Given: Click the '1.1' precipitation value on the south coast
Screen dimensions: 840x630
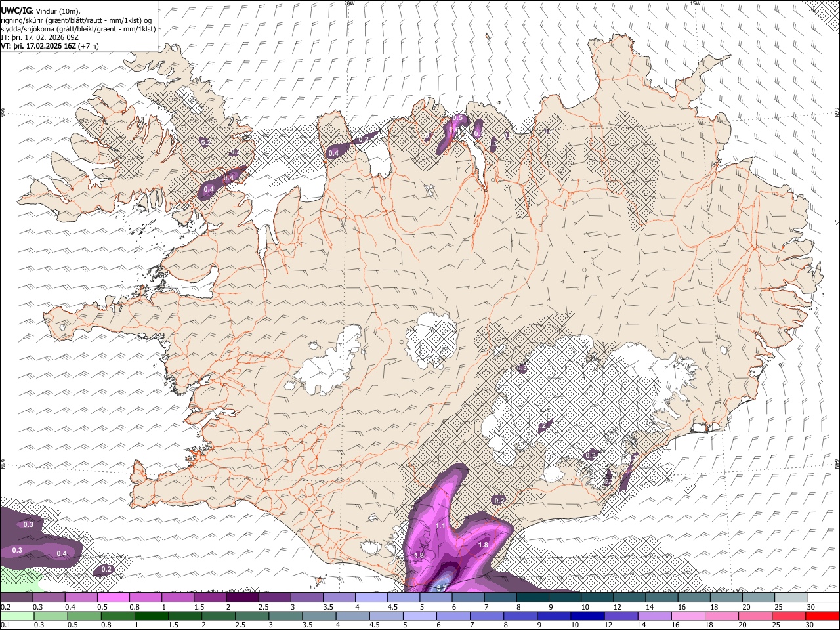Looking at the screenshot, I should coord(440,526).
